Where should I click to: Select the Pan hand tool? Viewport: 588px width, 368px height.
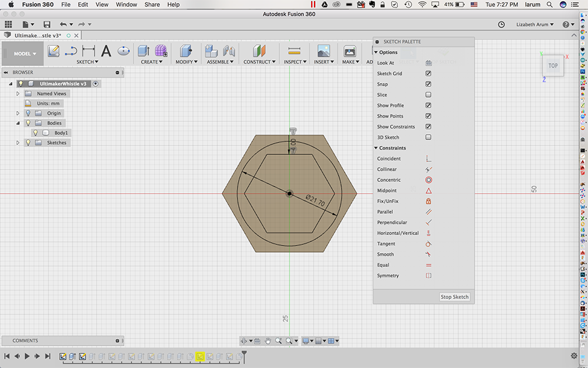[x=268, y=341]
